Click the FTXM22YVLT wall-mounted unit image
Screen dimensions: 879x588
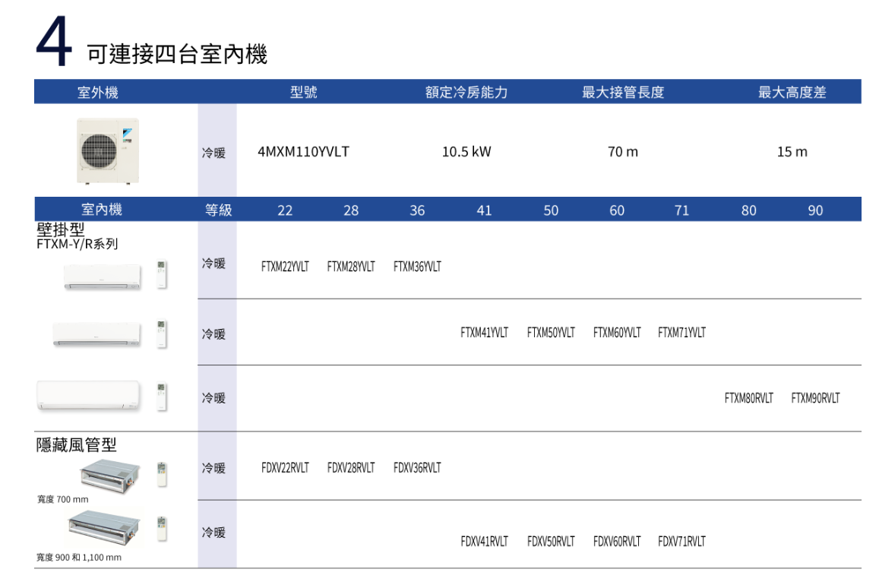(x=102, y=277)
